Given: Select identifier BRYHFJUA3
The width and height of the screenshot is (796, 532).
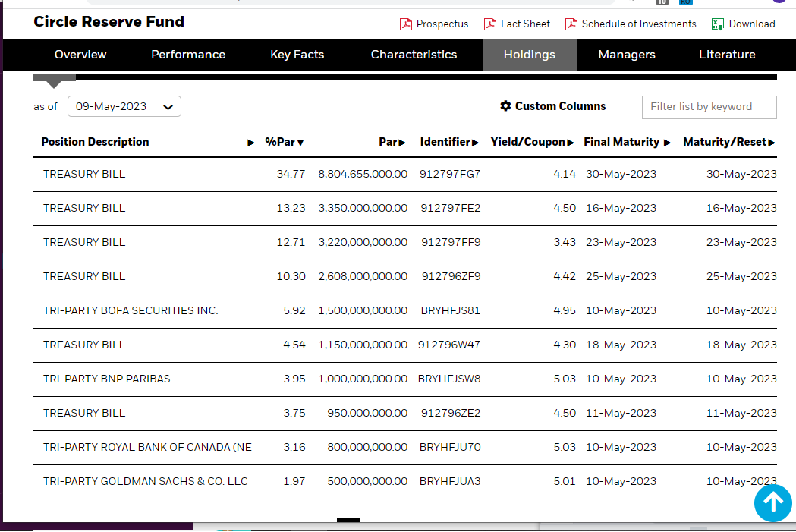Looking at the screenshot, I should (450, 481).
